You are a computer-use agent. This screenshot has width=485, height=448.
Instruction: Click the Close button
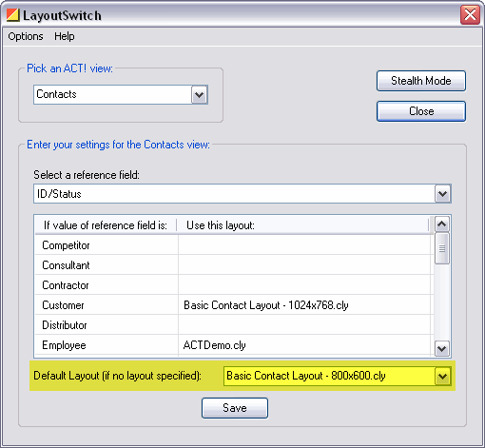point(421,111)
